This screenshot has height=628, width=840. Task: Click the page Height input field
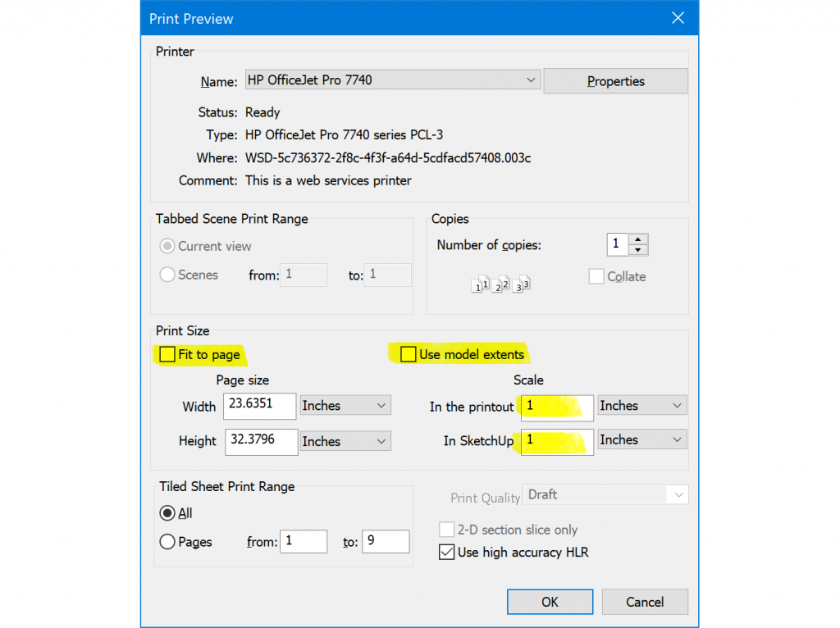[x=259, y=441]
